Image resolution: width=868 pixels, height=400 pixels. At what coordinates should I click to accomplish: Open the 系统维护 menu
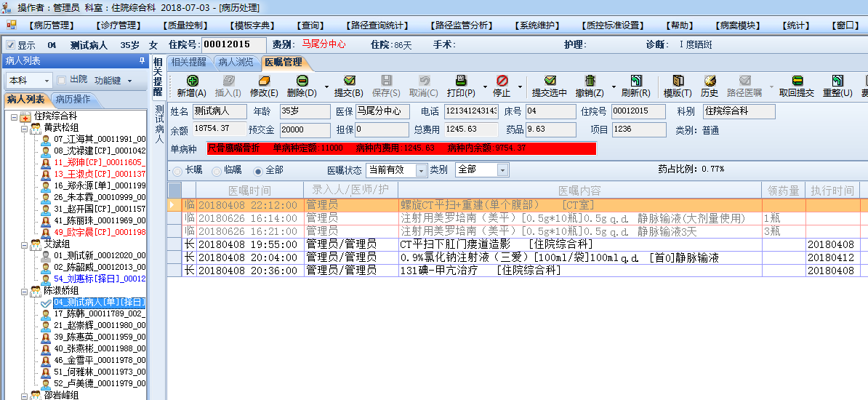[x=537, y=25]
